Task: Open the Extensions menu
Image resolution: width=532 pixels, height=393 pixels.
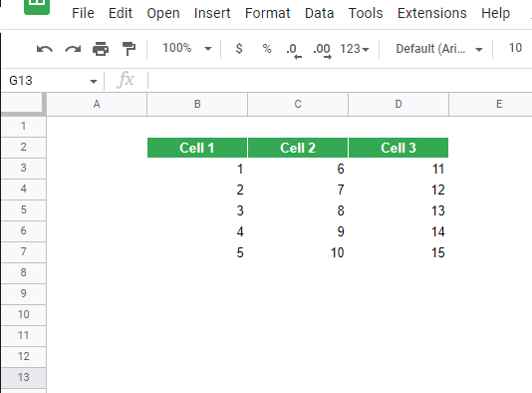Action: (432, 13)
